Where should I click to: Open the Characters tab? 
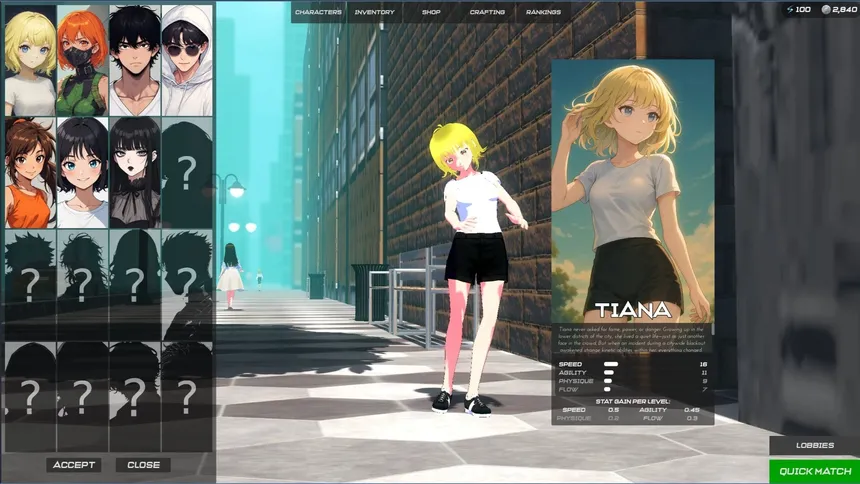point(318,12)
